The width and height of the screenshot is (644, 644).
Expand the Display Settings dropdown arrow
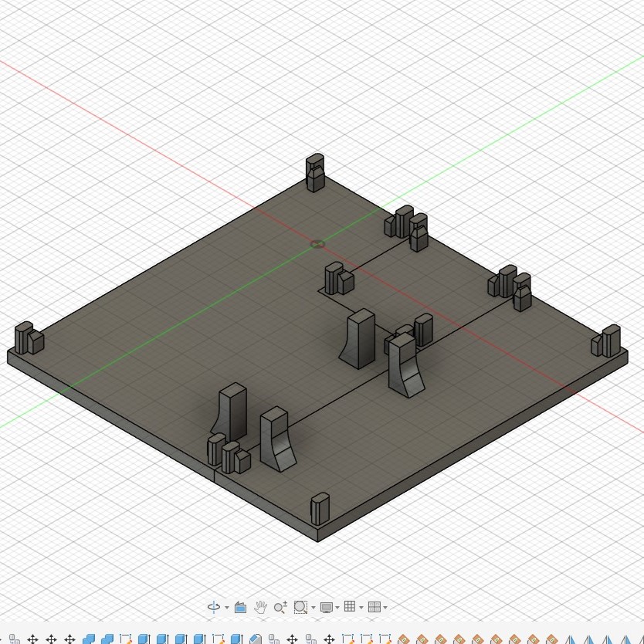(x=337, y=608)
